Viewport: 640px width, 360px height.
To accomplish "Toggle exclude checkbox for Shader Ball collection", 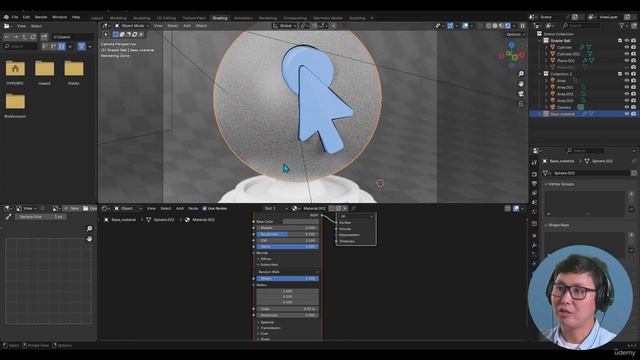I will pos(620,41).
